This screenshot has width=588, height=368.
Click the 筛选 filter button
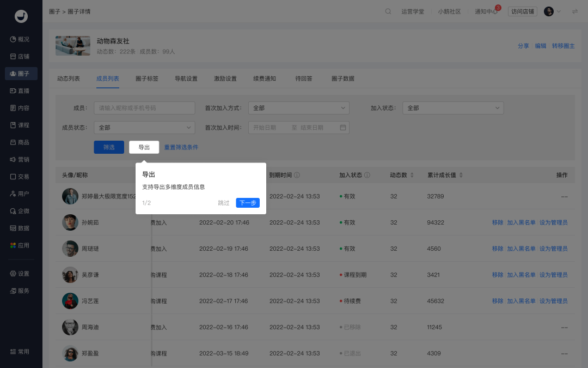point(109,147)
